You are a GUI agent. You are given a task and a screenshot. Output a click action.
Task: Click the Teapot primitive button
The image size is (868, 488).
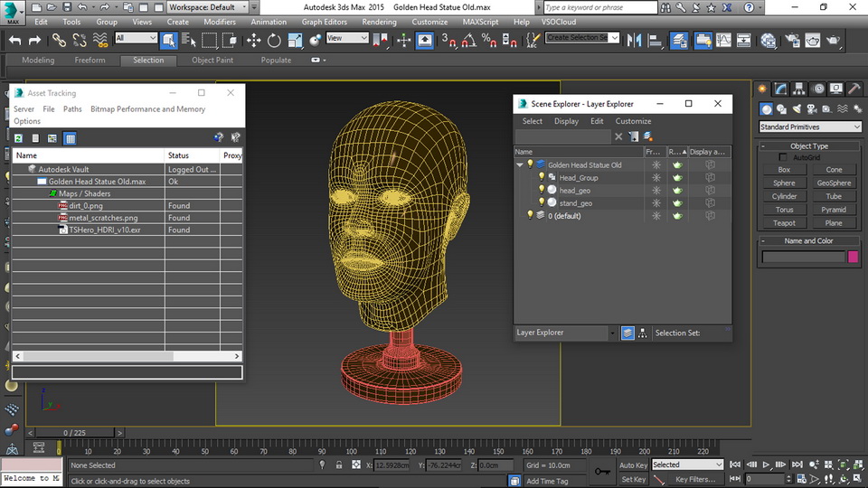(x=784, y=222)
